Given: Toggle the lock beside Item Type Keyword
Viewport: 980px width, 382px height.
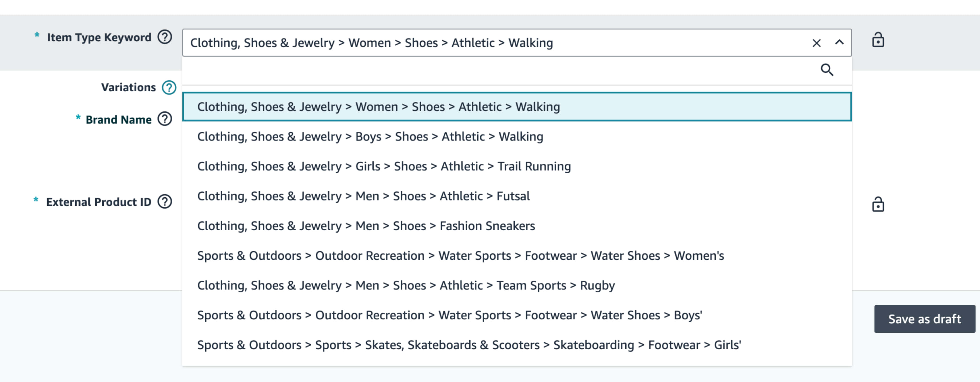Looking at the screenshot, I should click(878, 40).
